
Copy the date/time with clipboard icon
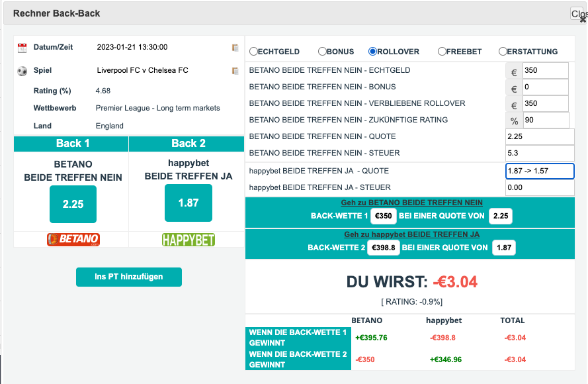tap(235, 48)
